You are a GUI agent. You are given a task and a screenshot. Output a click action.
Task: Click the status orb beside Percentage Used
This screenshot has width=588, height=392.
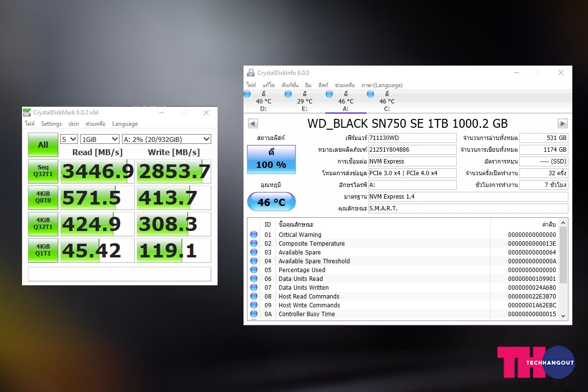tap(254, 270)
